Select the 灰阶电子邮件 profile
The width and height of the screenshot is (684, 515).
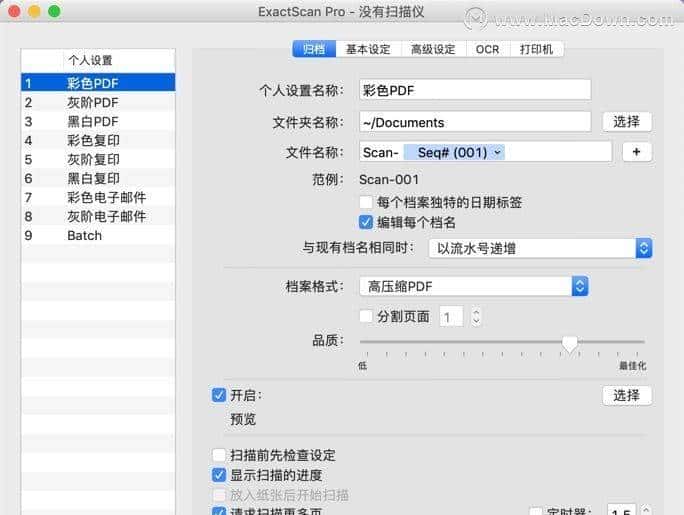pos(98,216)
